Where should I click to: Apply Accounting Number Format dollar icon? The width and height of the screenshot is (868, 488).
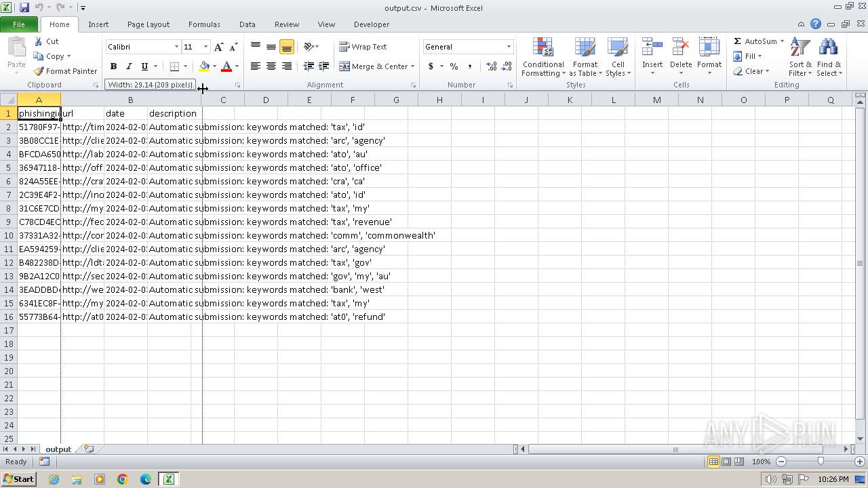(431, 66)
